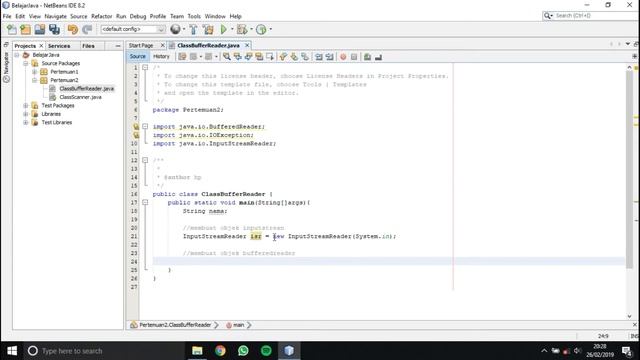Expand the Test Packages node
640x360 pixels.
tap(26, 105)
